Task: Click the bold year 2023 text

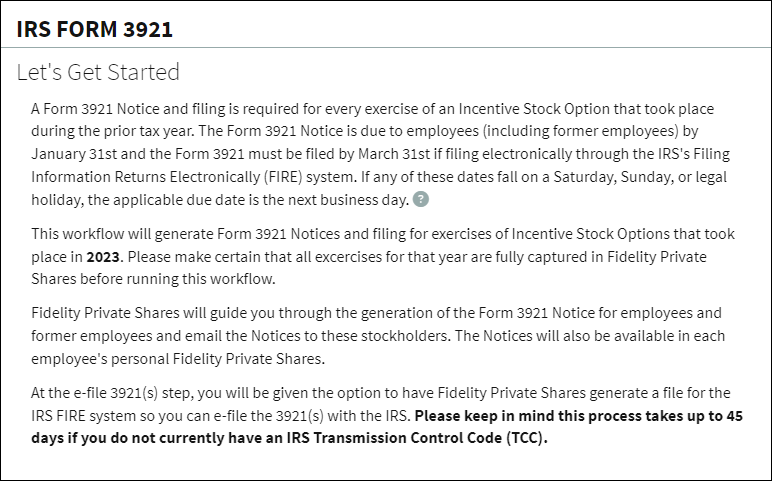Action: (x=103, y=257)
